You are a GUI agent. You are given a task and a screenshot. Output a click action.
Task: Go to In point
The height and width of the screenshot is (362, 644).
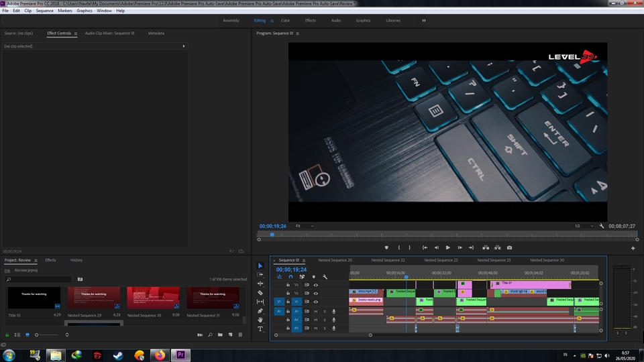[x=425, y=247]
